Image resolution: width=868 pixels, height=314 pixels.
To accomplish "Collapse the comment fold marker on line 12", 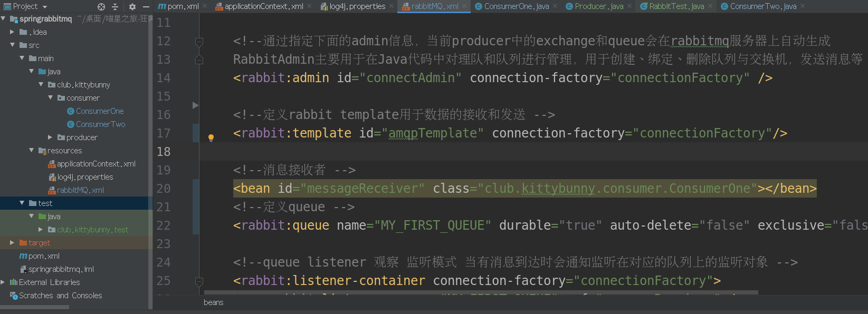I will point(199,41).
